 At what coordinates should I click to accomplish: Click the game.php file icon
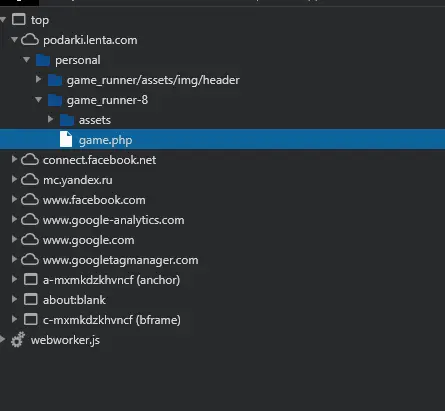(66, 139)
